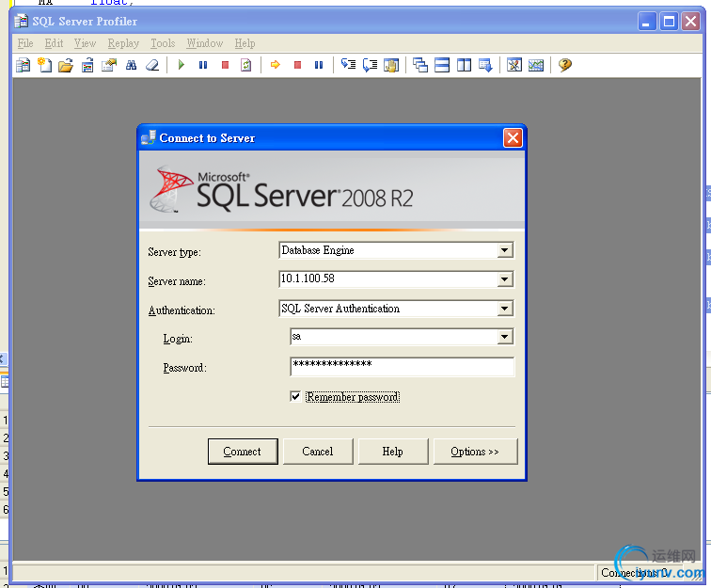Expand the Server type dropdown arrow
Viewport: 711px width, 588px height.
(x=505, y=250)
